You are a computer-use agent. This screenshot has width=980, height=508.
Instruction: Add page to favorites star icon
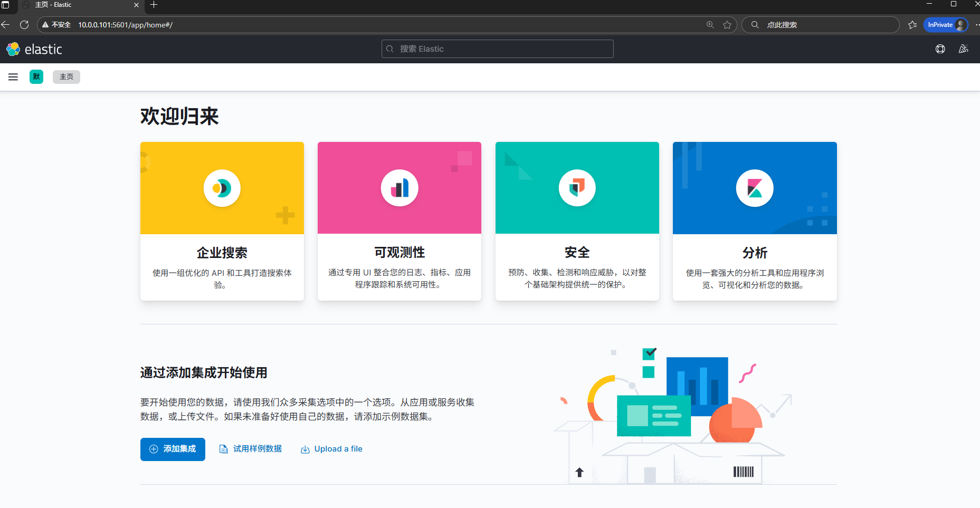click(x=727, y=25)
